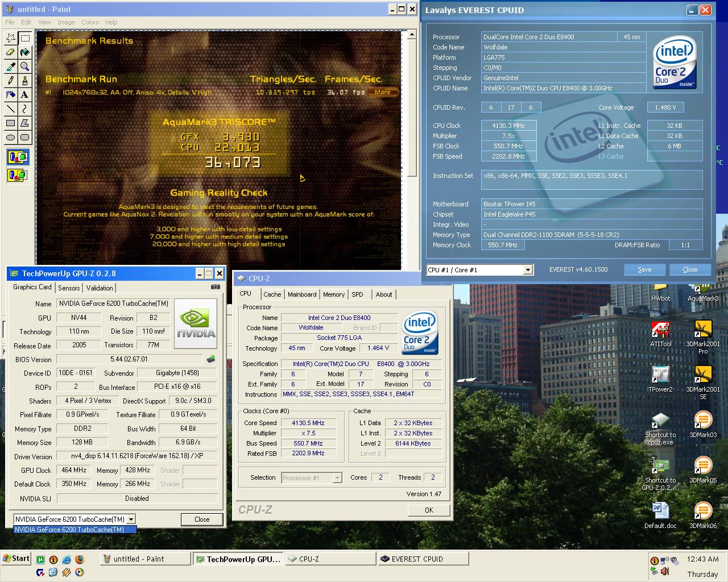Open the Default.doc desktop file
This screenshot has width=728, height=582.
point(660,516)
